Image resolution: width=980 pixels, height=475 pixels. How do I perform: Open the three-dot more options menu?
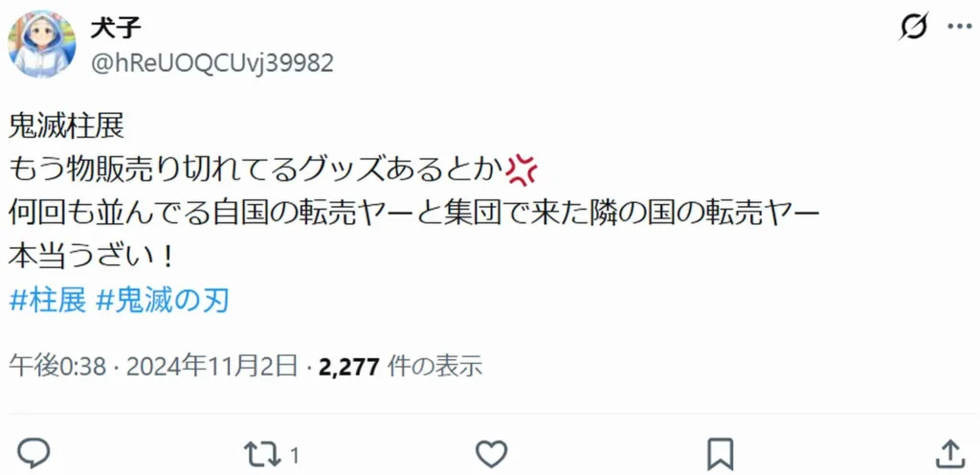959,27
